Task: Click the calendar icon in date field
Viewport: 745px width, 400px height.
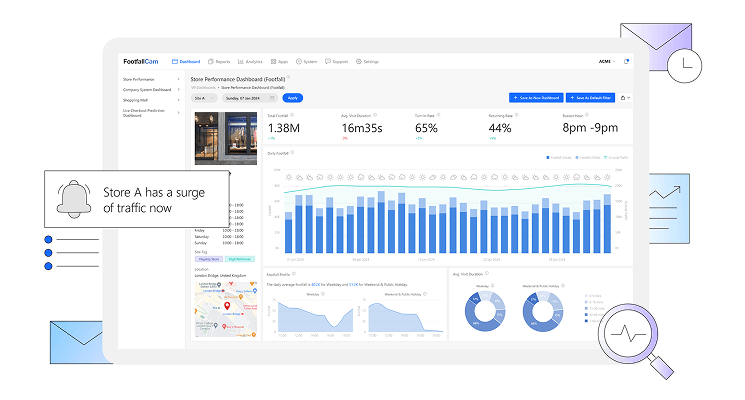Action: point(275,98)
